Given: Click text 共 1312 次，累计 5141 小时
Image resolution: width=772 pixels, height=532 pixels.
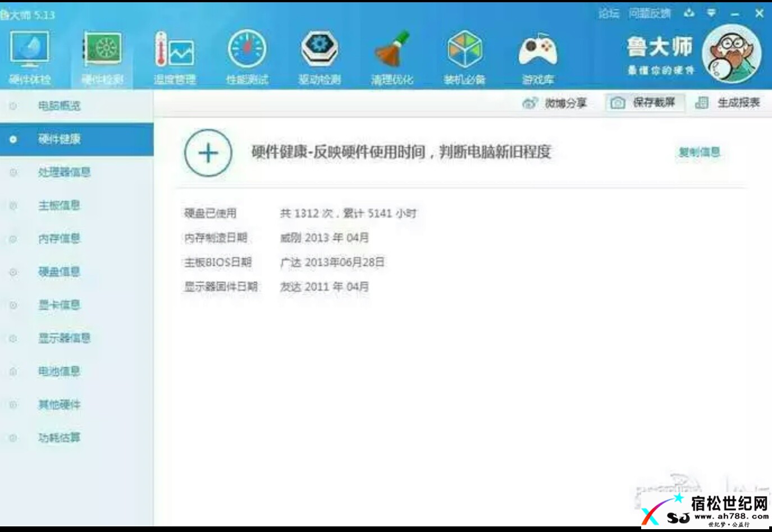Looking at the screenshot, I should click(348, 213).
